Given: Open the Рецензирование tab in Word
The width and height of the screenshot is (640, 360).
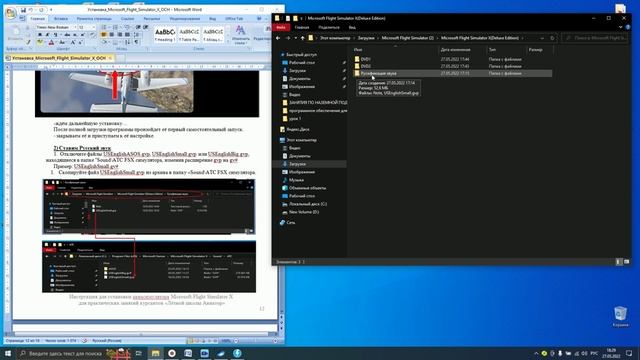Looking at the screenshot, I should pos(185,18).
